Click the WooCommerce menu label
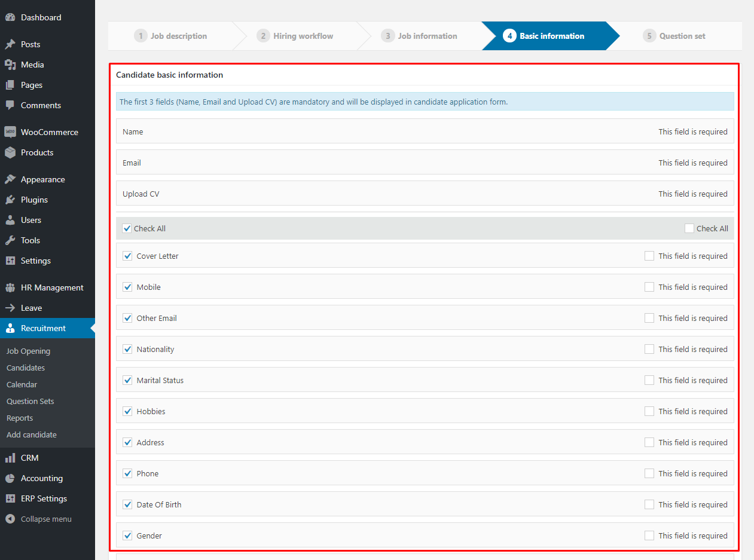 point(50,132)
